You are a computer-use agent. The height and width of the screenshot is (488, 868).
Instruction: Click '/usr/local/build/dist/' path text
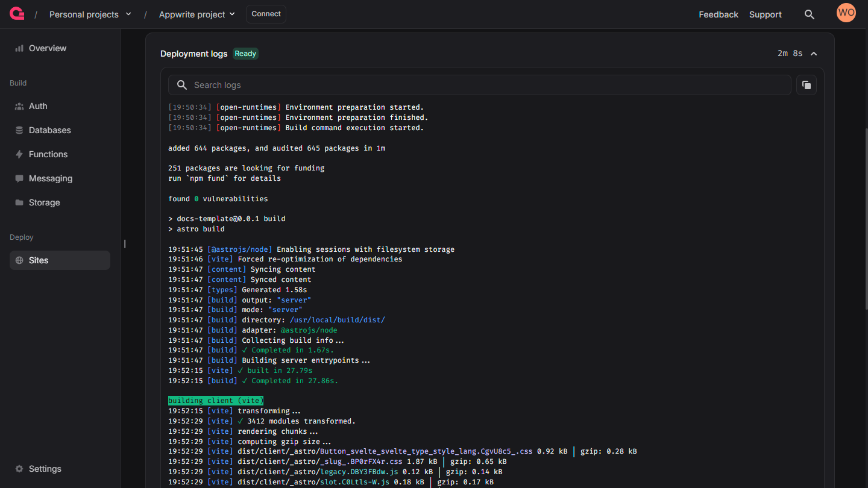pyautogui.click(x=337, y=320)
